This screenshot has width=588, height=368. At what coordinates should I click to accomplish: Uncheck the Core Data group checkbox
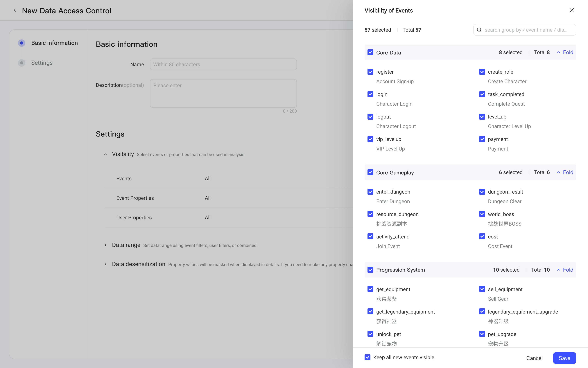point(370,52)
